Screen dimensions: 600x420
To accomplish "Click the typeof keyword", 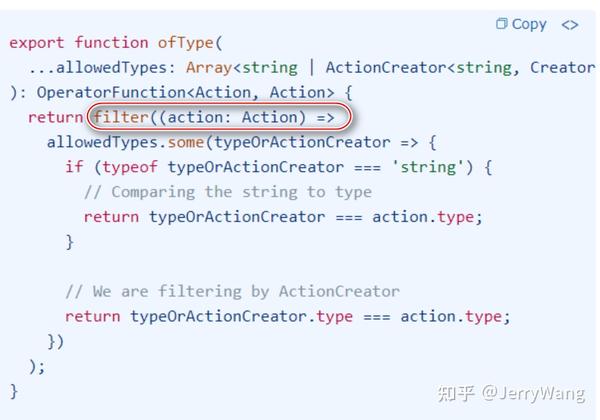I will 130,167.
